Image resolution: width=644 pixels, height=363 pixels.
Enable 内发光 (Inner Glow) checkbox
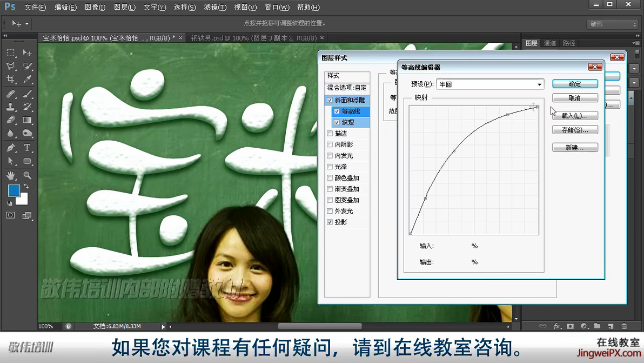[x=330, y=156]
